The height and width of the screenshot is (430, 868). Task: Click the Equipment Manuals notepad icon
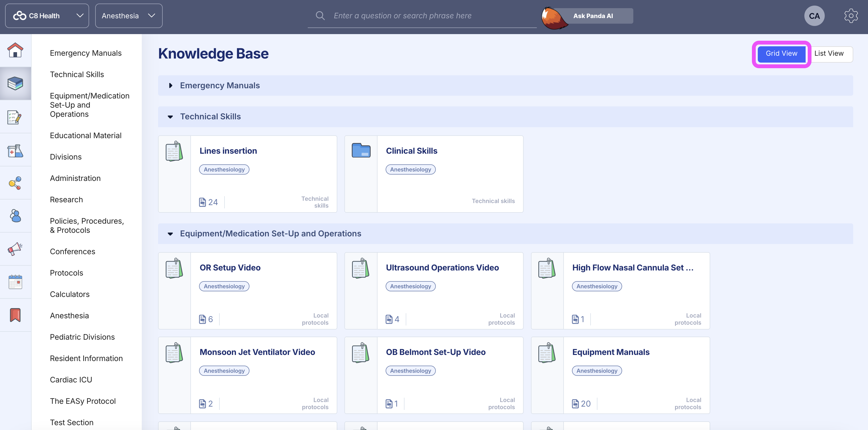(547, 353)
